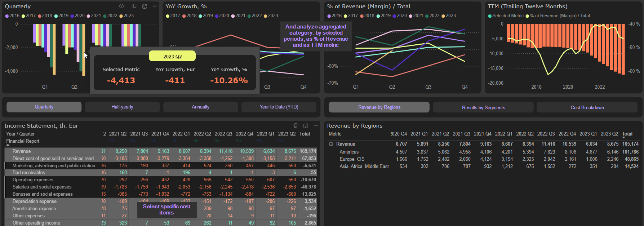Switch to the Half-yearly period view
The height and width of the screenshot is (226, 644).
click(122, 107)
